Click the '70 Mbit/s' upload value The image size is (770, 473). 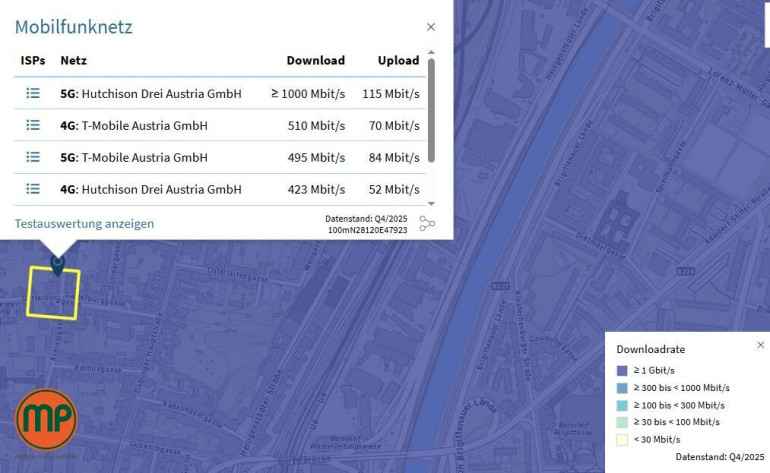pyautogui.click(x=394, y=125)
